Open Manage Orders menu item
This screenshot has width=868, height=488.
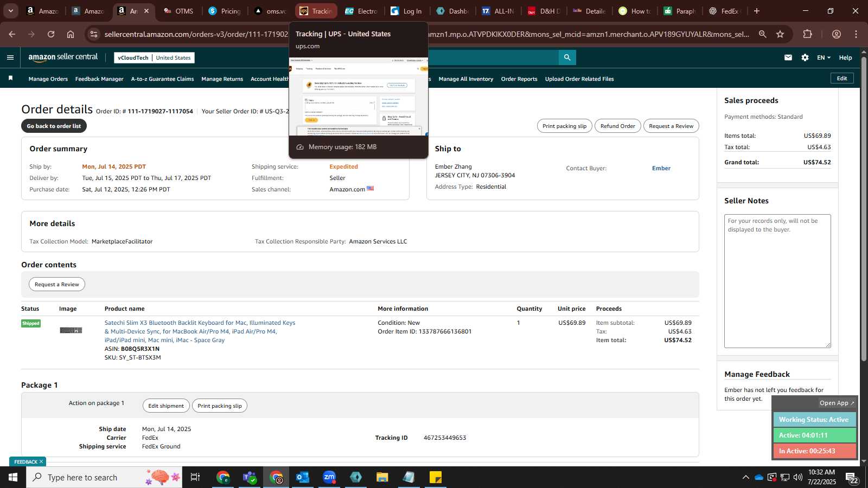pos(48,79)
